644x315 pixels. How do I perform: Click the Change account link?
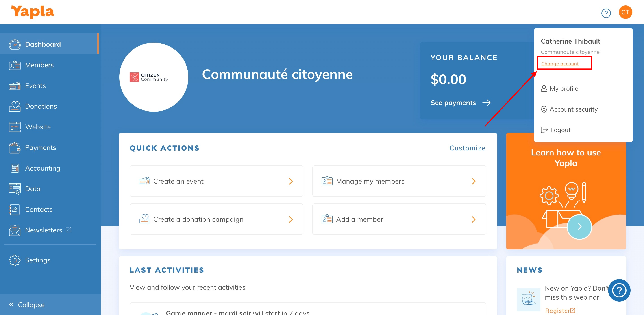pyautogui.click(x=560, y=64)
